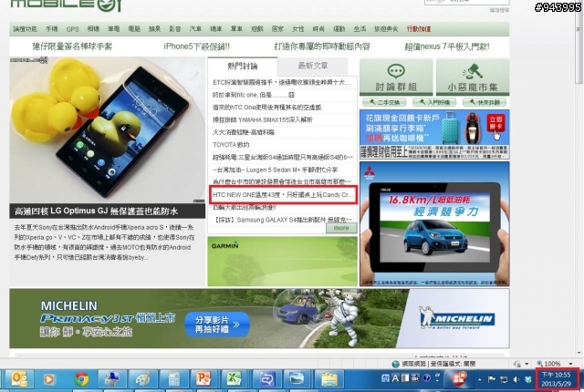Click the IME language letter A icon
The width and height of the screenshot is (584, 392).
[x=395, y=378]
